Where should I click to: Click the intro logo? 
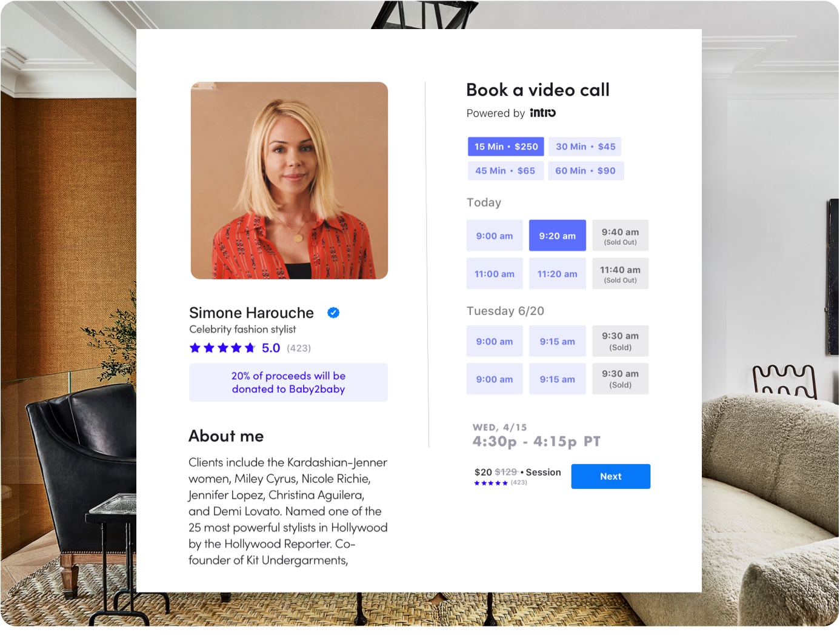click(542, 113)
